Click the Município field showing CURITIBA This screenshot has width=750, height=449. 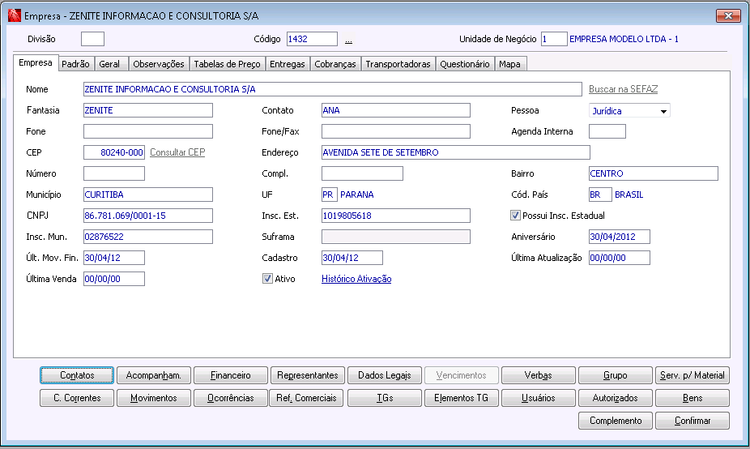pyautogui.click(x=148, y=195)
